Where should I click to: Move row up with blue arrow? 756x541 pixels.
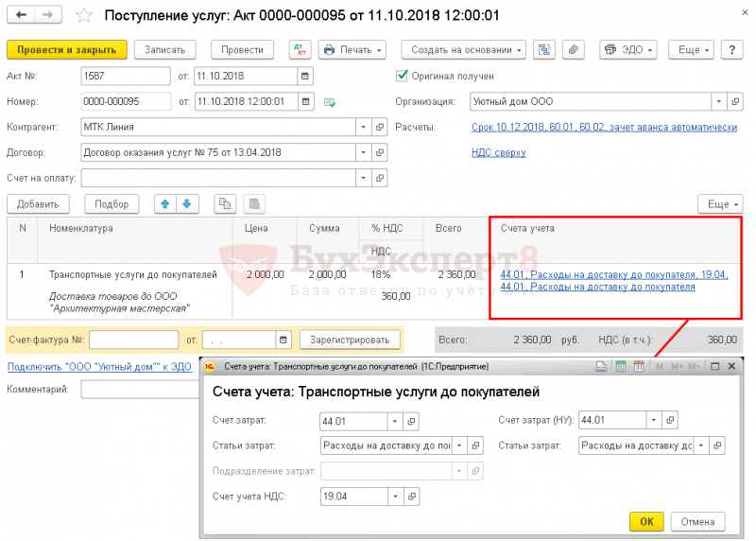165,203
